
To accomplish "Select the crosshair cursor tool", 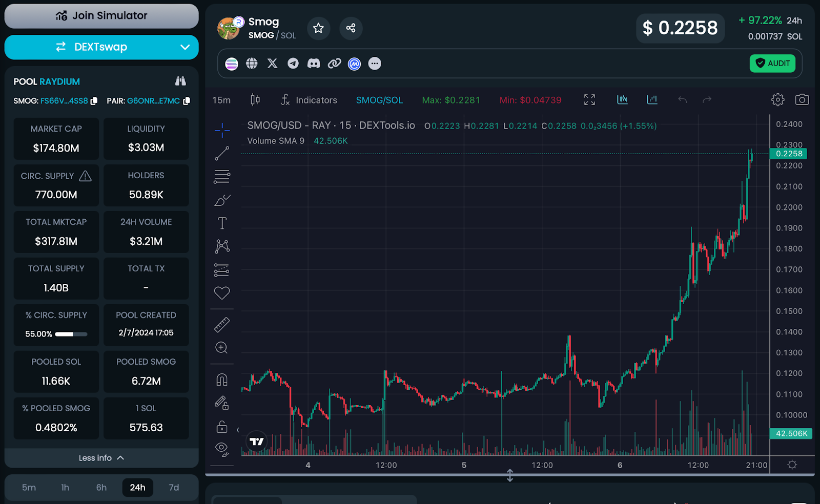I will pos(222,130).
